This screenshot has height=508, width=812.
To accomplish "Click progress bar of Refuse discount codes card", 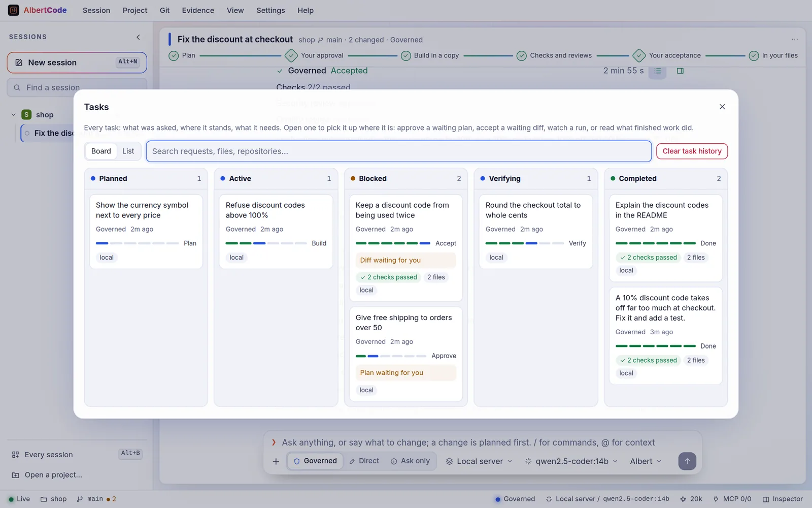I will pos(266,243).
